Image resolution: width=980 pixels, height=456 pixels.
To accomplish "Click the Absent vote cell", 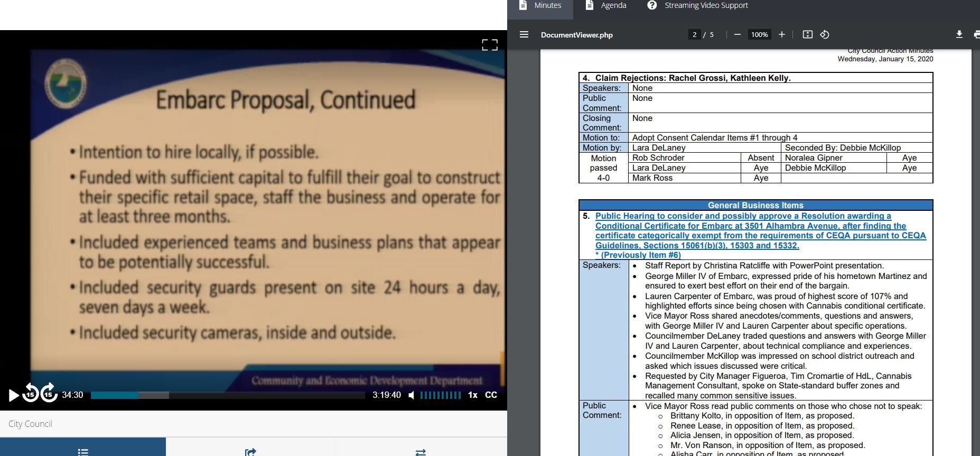I will pos(761,157).
